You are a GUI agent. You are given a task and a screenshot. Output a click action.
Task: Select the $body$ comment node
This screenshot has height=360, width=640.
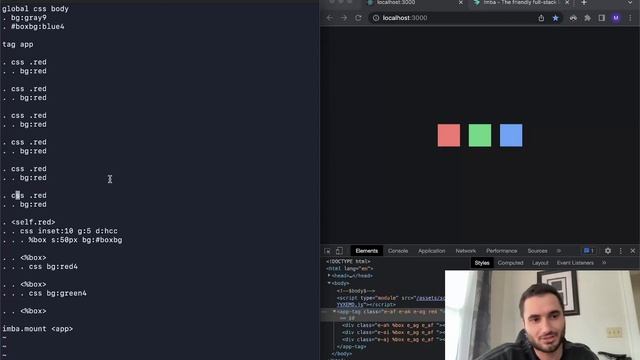pos(356,291)
